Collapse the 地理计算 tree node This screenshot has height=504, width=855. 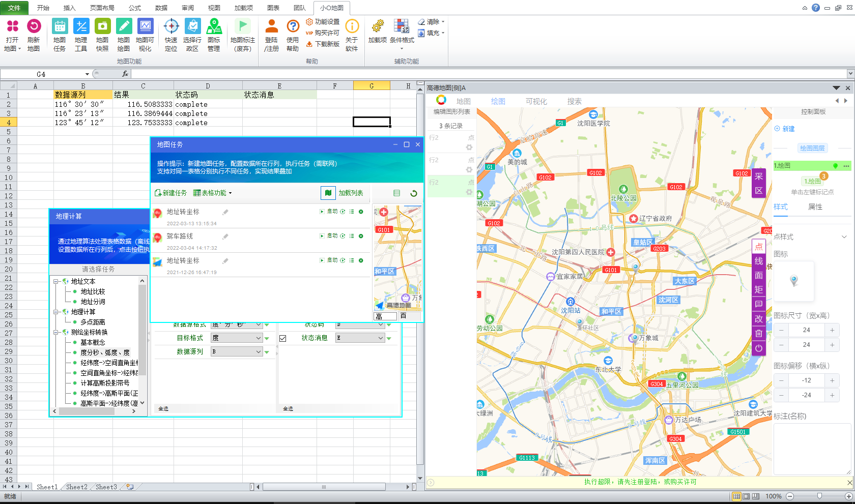tap(56, 312)
